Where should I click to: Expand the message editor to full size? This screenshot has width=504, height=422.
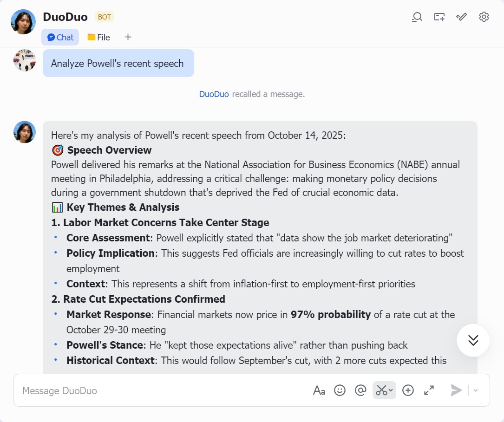pyautogui.click(x=429, y=390)
